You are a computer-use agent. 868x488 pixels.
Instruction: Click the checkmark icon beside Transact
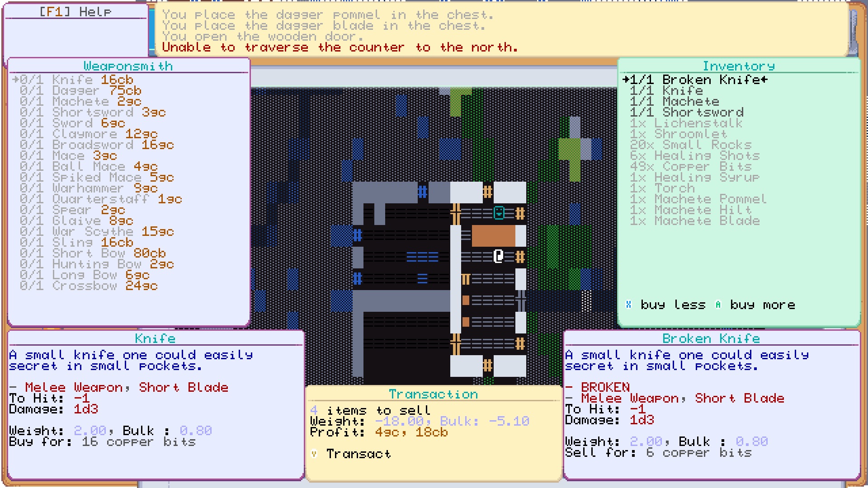click(315, 454)
